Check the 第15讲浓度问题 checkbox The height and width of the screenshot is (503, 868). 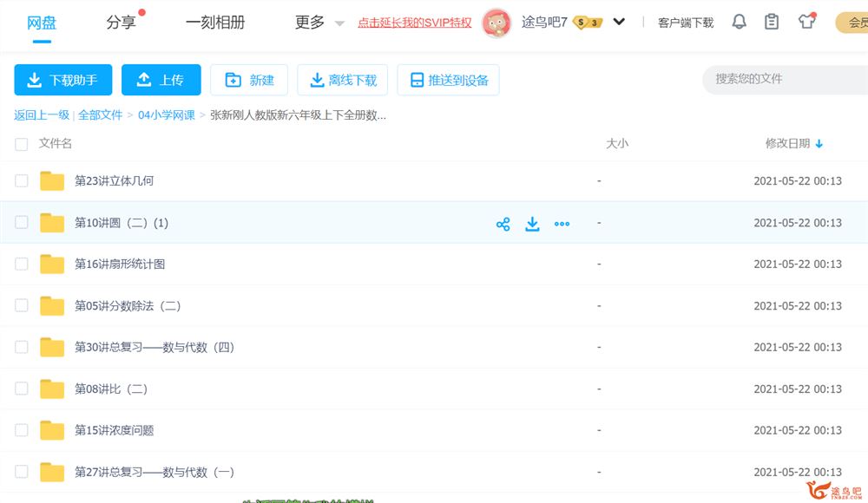[x=21, y=430]
